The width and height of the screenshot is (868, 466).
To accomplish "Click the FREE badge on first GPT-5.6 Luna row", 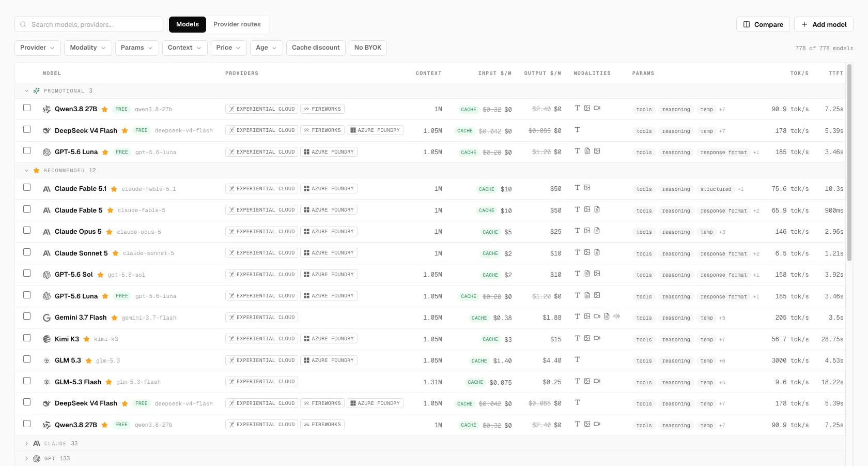I will (122, 152).
